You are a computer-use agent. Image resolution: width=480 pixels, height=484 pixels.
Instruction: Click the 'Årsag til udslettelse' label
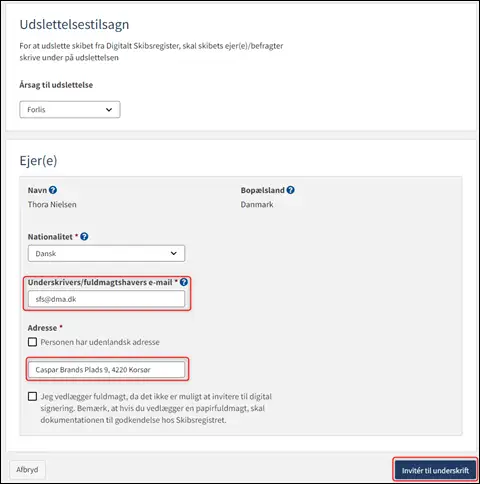[56, 85]
